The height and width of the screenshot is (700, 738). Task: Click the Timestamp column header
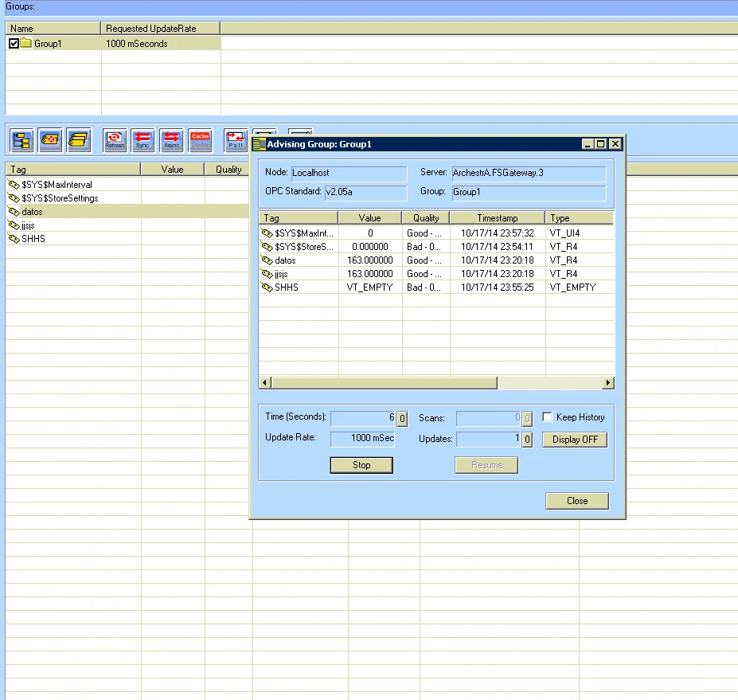(497, 218)
